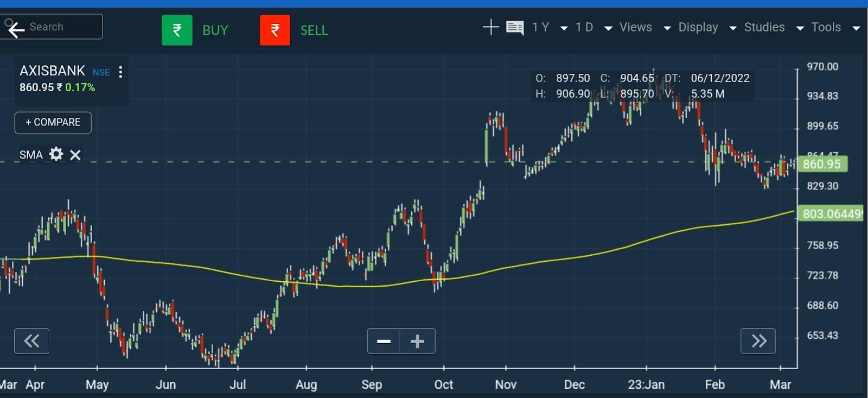Remove the SMA study
Screen dimensions: 868x398
point(75,155)
